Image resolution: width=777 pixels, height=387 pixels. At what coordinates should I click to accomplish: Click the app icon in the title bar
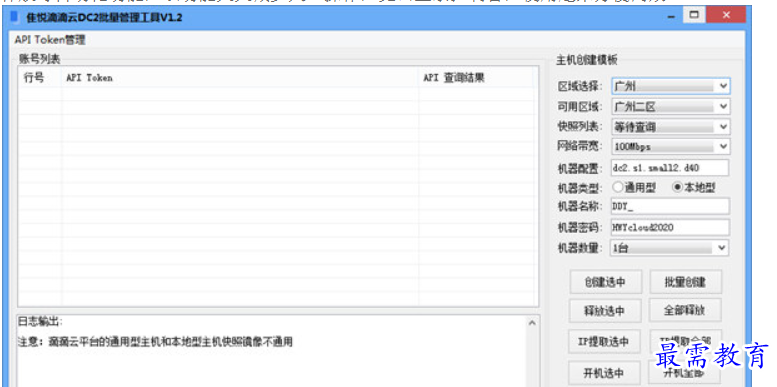[14, 17]
